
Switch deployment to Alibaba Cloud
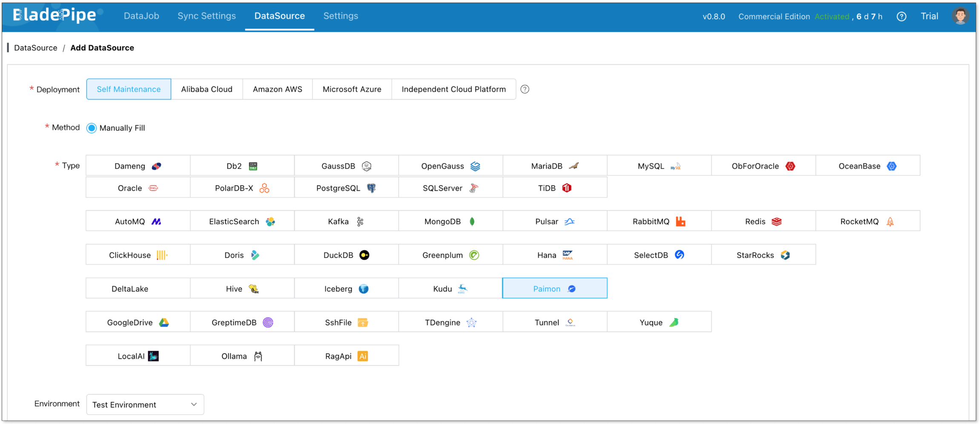[x=206, y=89]
